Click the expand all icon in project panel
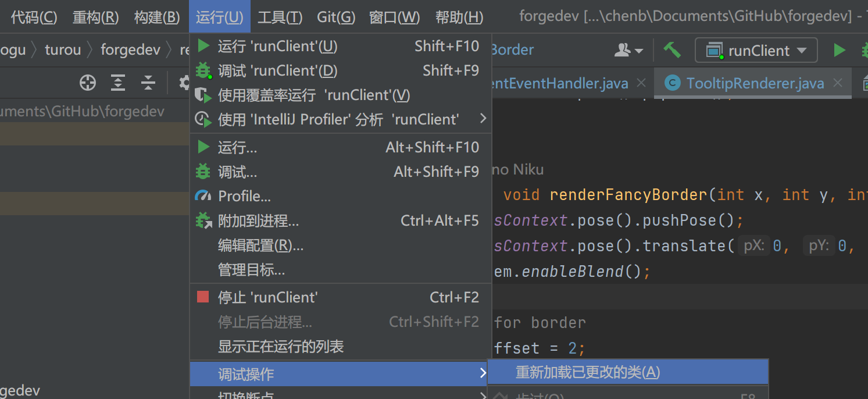This screenshot has height=399, width=868. [118, 83]
